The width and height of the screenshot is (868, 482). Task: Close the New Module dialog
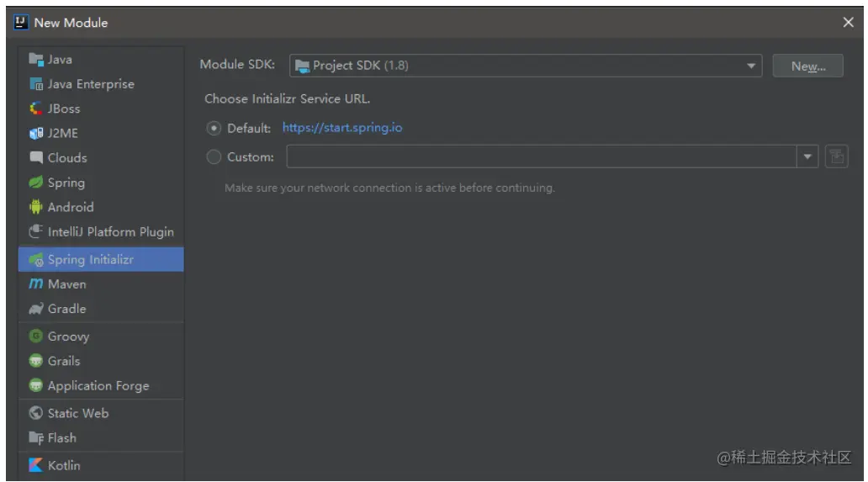pos(848,22)
